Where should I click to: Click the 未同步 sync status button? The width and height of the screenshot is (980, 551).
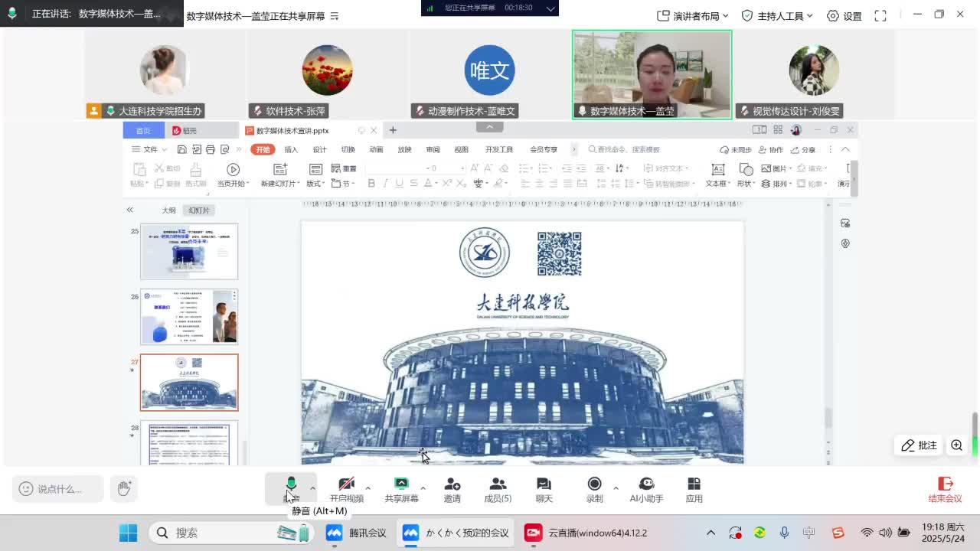click(x=736, y=149)
